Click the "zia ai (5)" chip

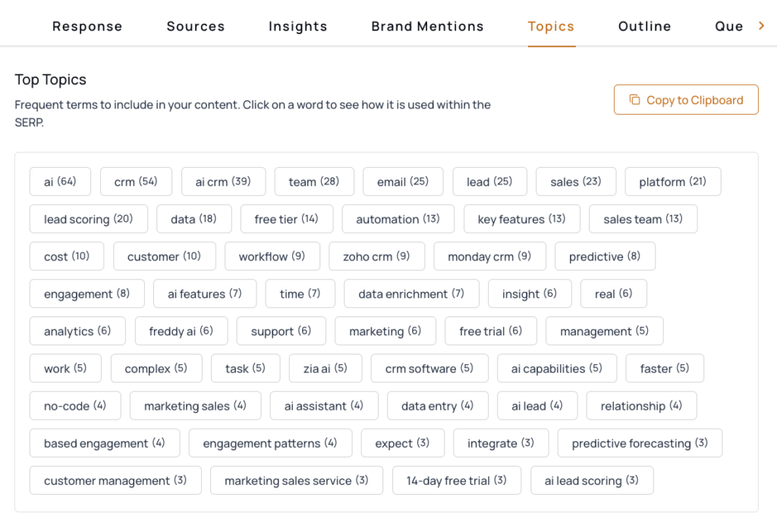[x=325, y=369]
